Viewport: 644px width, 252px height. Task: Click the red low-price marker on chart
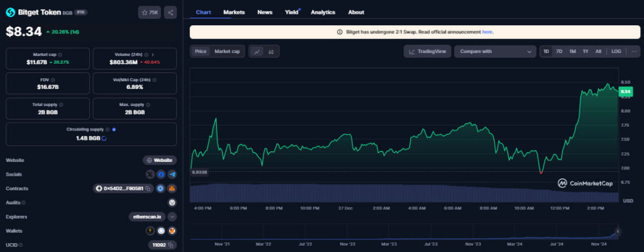pyautogui.click(x=541, y=173)
